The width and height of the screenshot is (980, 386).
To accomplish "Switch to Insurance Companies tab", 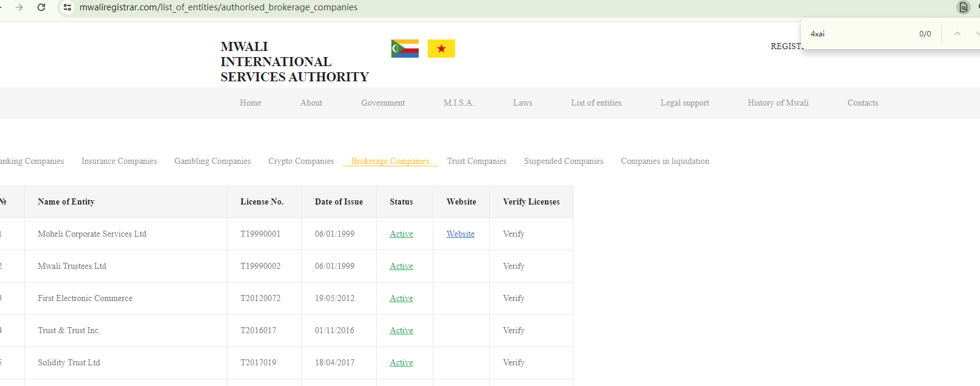I will [x=119, y=161].
